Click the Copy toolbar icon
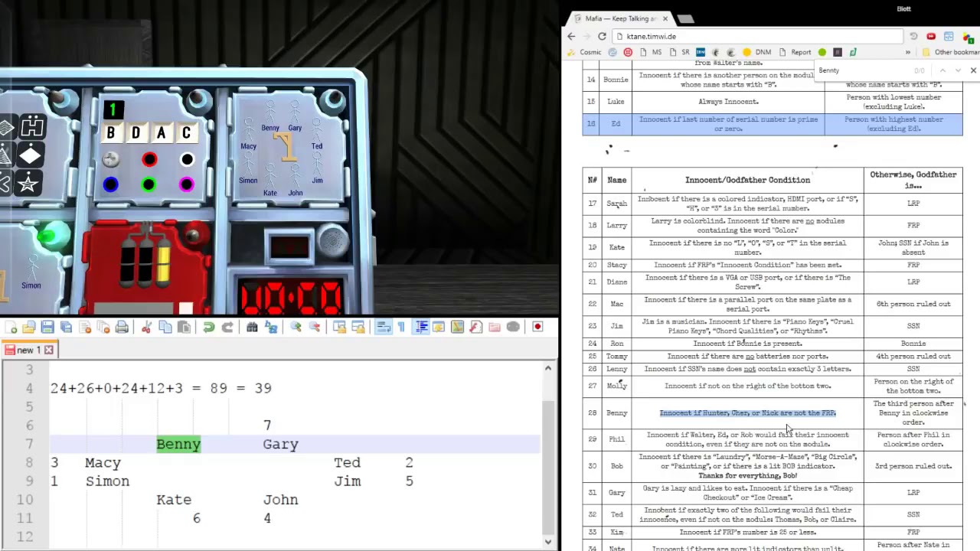980x551 pixels. tap(165, 328)
